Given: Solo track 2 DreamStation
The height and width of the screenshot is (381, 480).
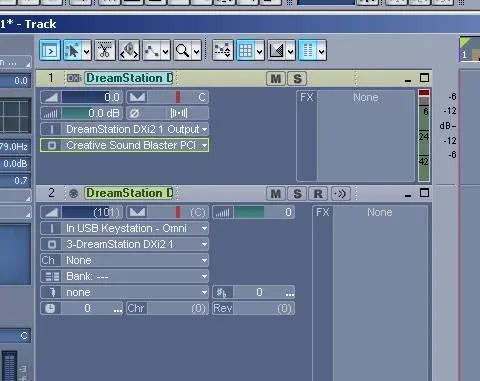Looking at the screenshot, I should click(x=297, y=194).
